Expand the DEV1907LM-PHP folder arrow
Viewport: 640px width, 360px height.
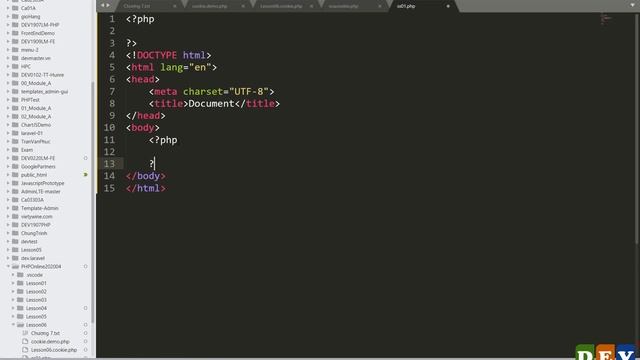[x=8, y=25]
